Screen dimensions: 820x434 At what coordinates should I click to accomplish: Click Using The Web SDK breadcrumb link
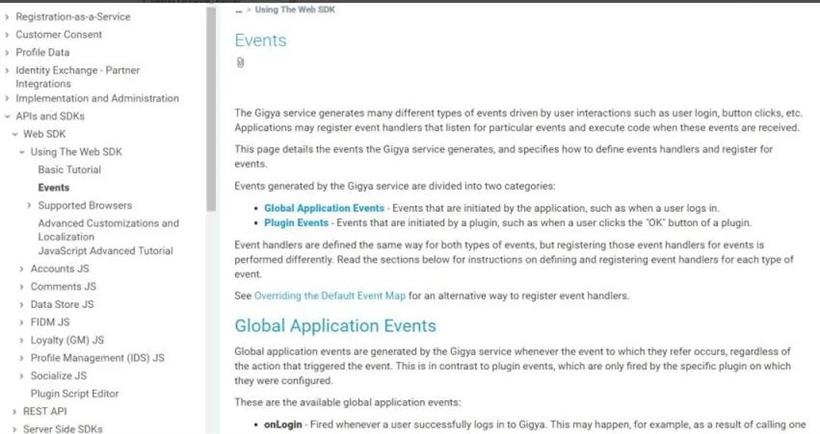tap(295, 9)
